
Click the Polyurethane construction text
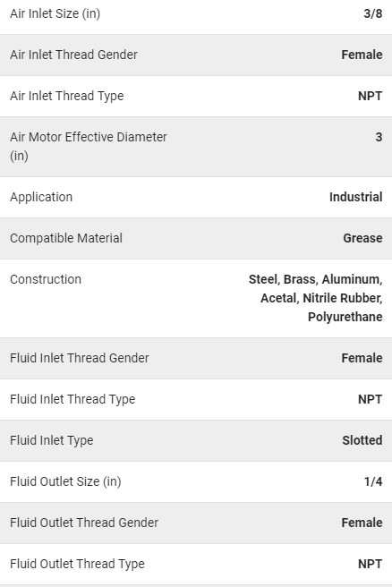345,317
